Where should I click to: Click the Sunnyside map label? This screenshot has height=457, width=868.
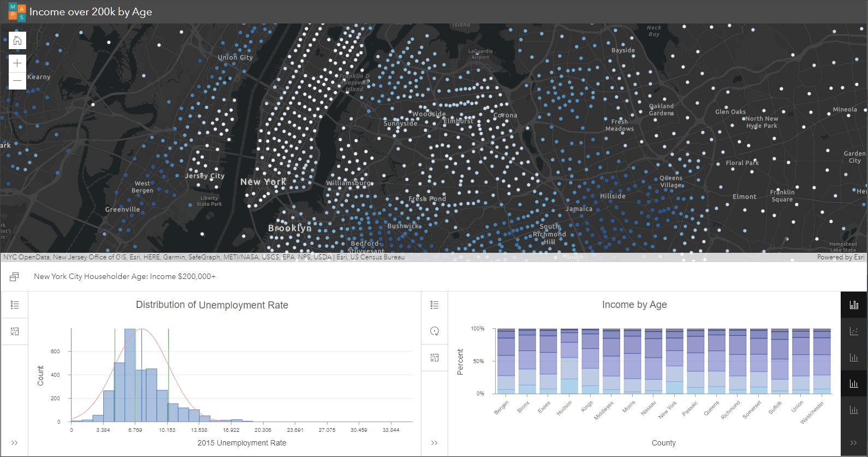pyautogui.click(x=401, y=123)
